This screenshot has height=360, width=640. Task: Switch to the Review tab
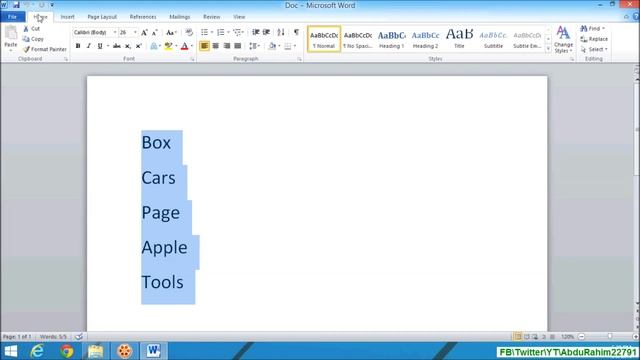[211, 17]
